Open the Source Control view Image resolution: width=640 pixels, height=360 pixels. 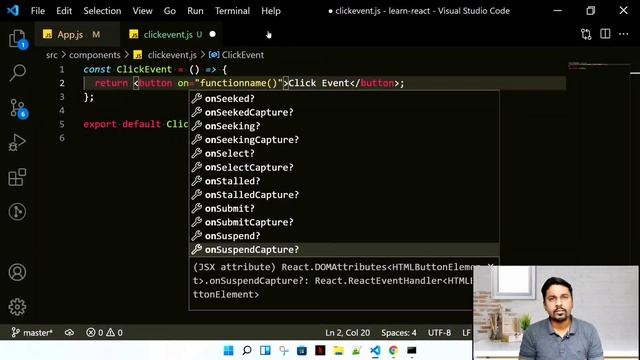17,108
